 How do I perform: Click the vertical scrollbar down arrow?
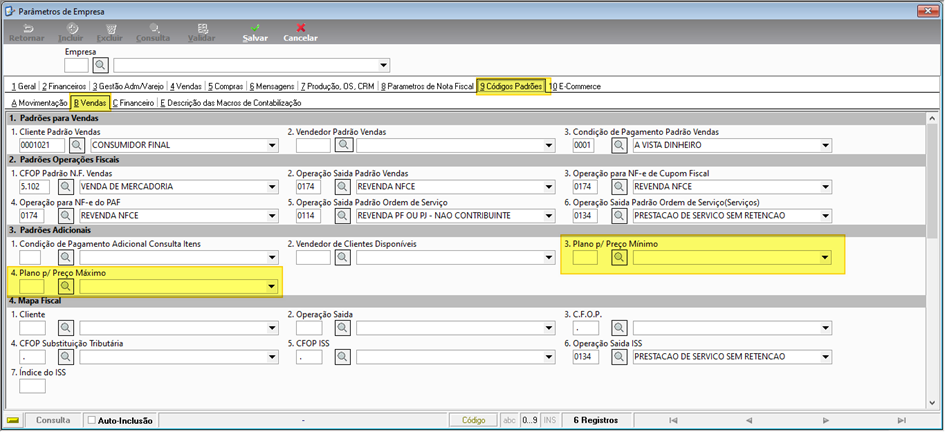pyautogui.click(x=932, y=403)
